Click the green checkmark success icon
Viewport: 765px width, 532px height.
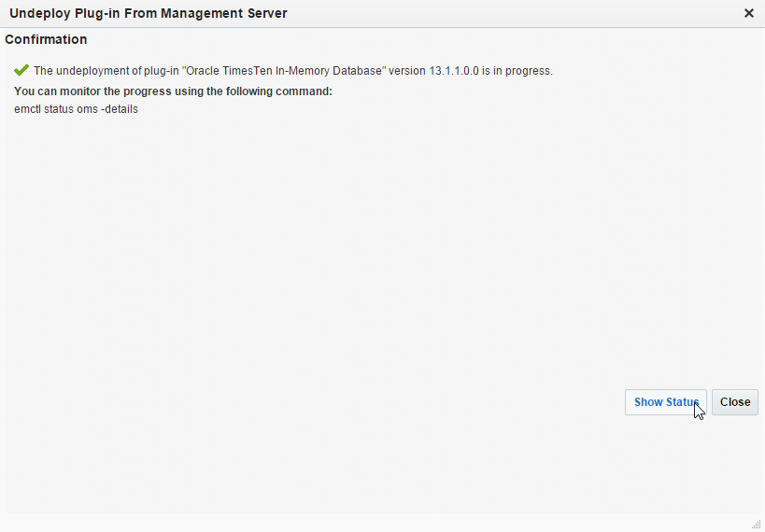21,70
